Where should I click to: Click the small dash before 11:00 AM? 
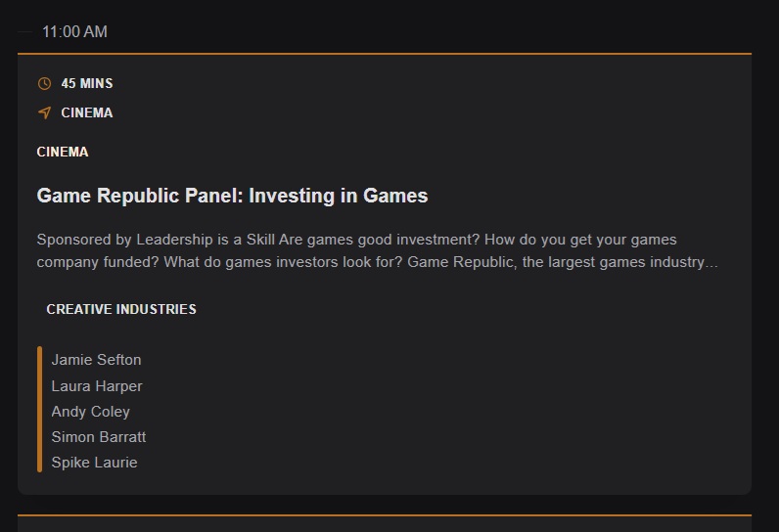pos(24,32)
